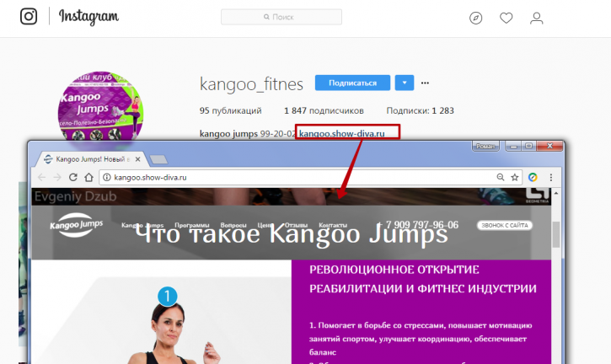611x364 pixels.
Task: Click the phone number +7 909 797-96-06
Action: [x=418, y=225]
